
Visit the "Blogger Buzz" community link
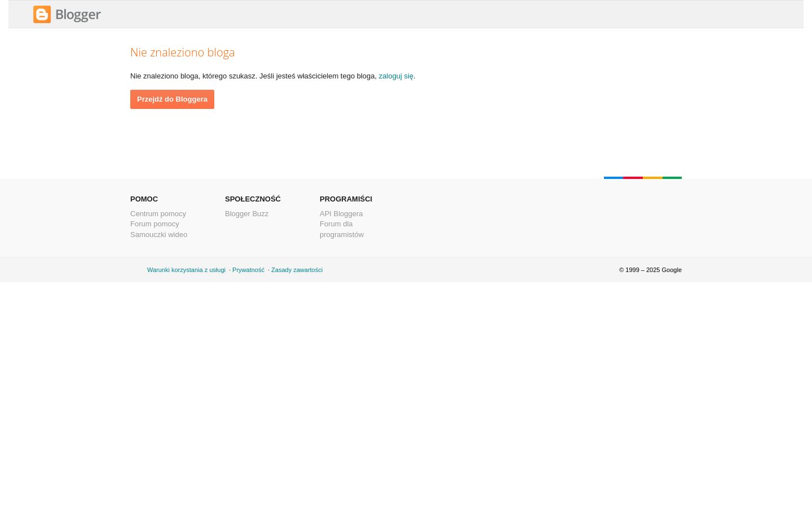pyautogui.click(x=246, y=214)
